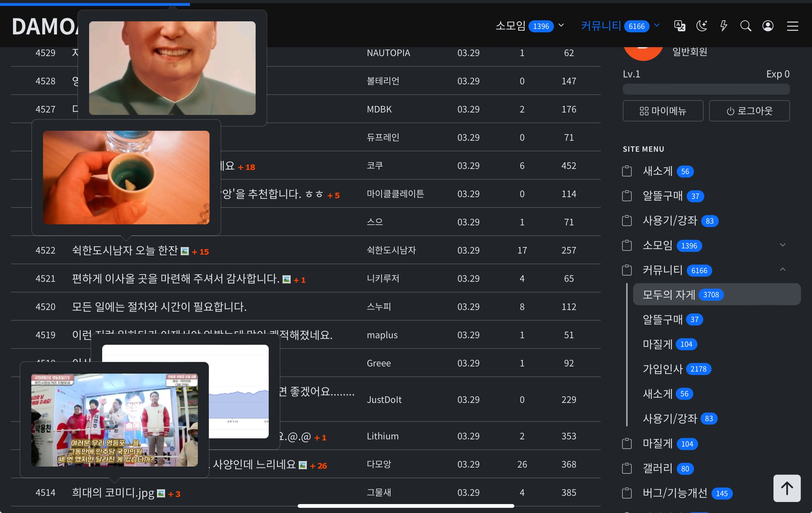Open 커뮤니티 6166 in site menu

pyautogui.click(x=677, y=270)
